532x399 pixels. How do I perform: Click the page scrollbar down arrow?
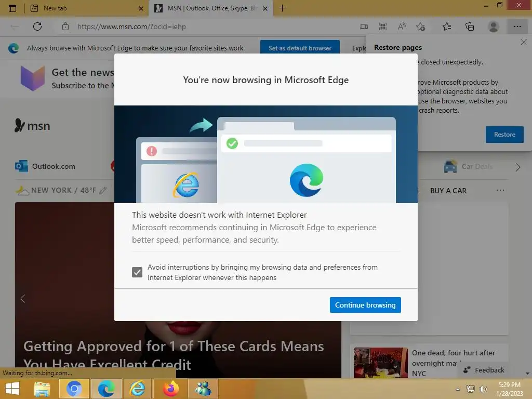click(x=527, y=374)
